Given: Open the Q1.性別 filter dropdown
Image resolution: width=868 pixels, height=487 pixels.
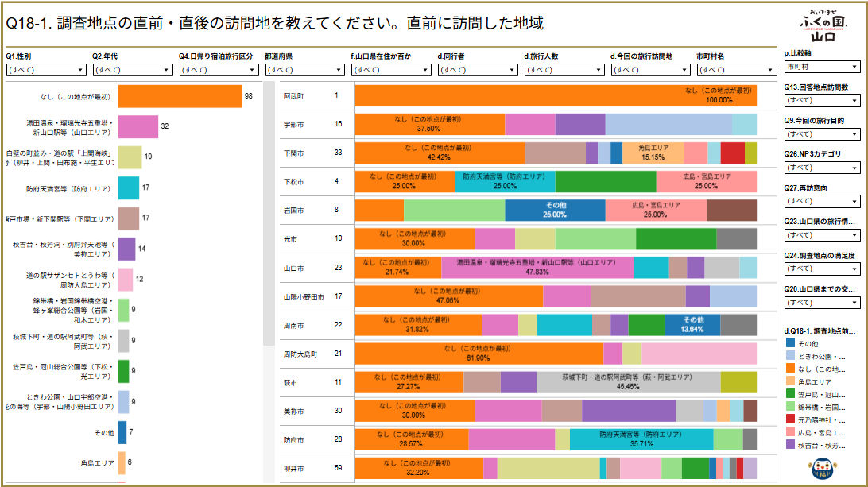Looking at the screenshot, I should click(x=45, y=70).
